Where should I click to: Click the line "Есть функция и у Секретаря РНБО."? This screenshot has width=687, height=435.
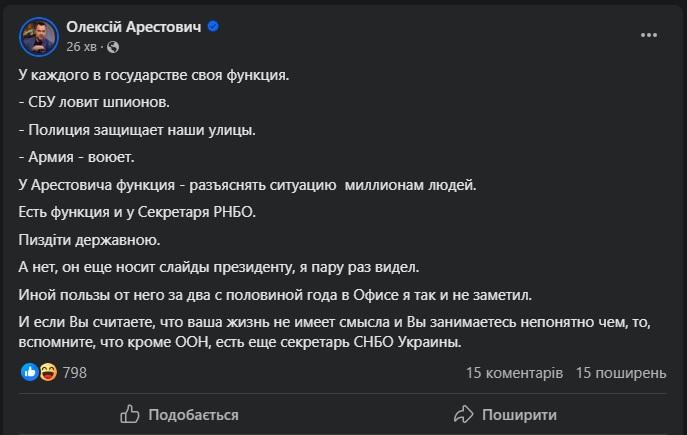point(138,212)
